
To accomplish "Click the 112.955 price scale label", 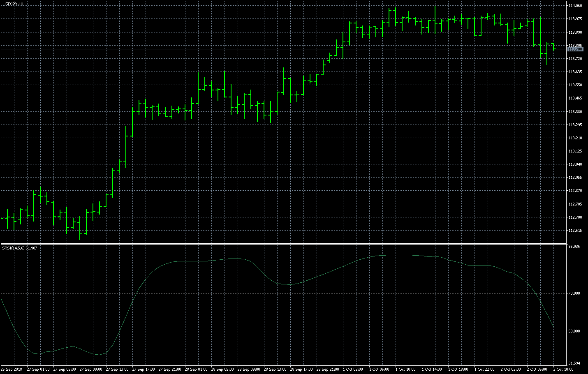I will click(x=575, y=178).
